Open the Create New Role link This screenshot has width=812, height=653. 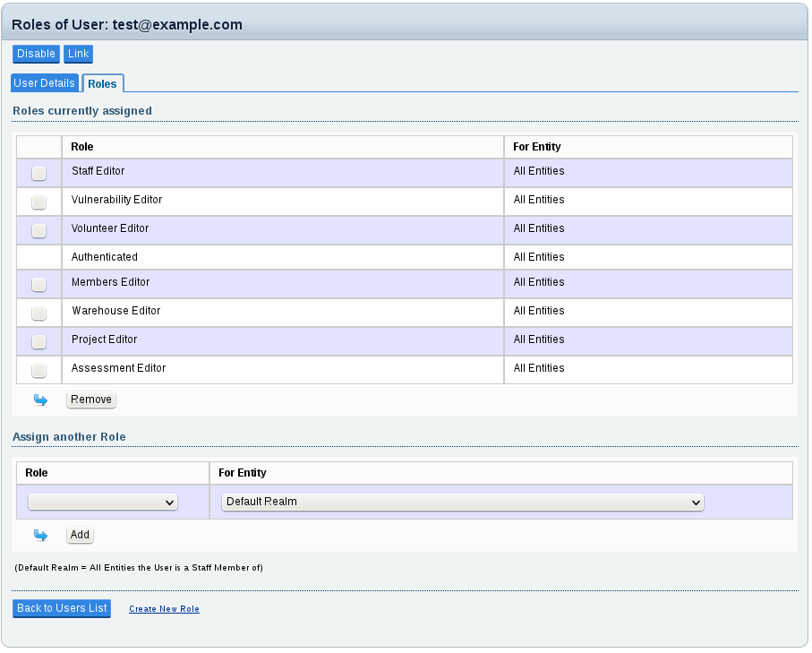point(164,609)
